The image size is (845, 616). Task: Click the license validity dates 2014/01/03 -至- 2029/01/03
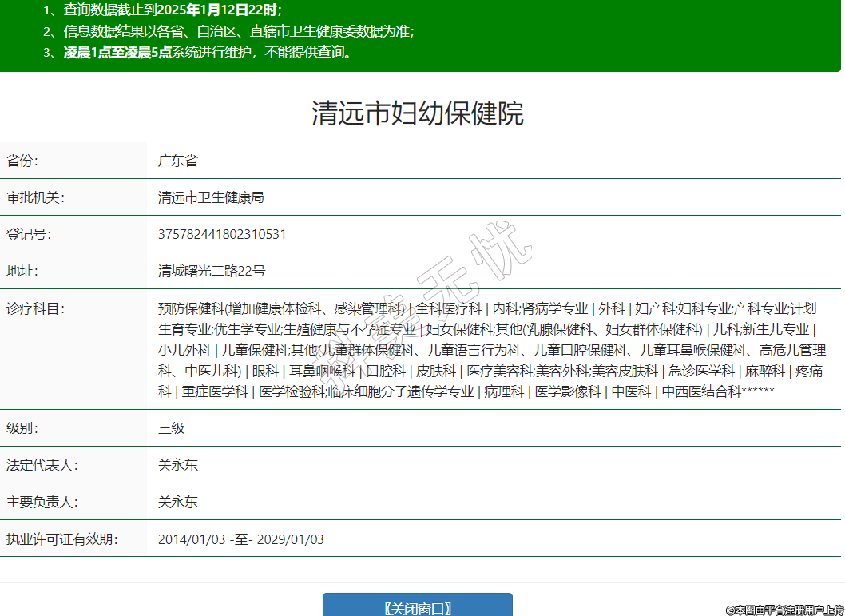pos(240,539)
